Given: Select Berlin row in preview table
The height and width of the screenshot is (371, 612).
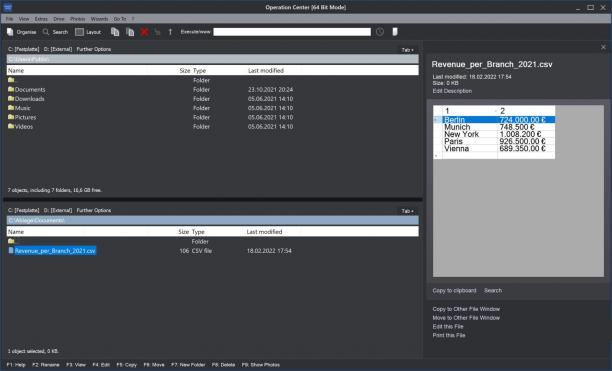Looking at the screenshot, I should coord(495,119).
